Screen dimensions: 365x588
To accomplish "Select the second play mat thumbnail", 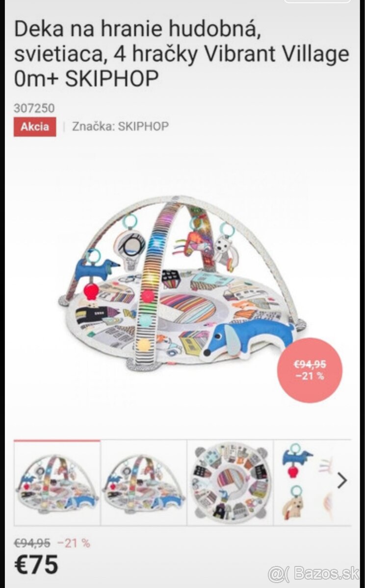I will click(144, 483).
